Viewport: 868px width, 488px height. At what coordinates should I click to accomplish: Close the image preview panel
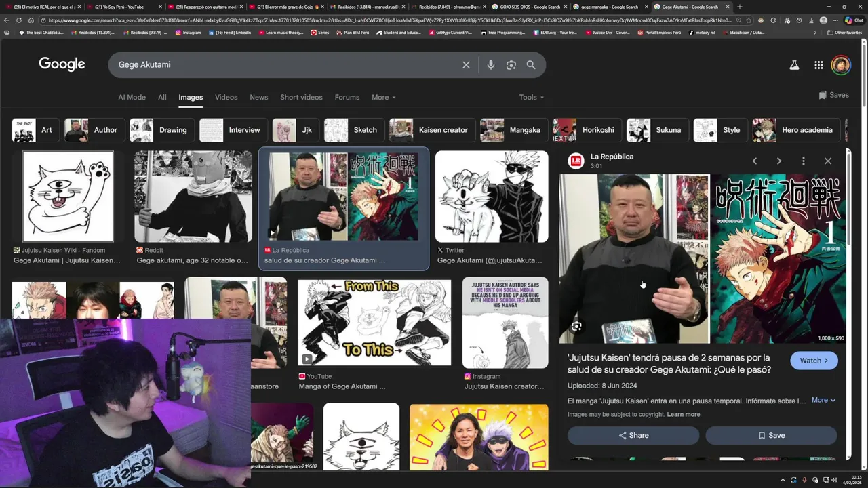(827, 161)
